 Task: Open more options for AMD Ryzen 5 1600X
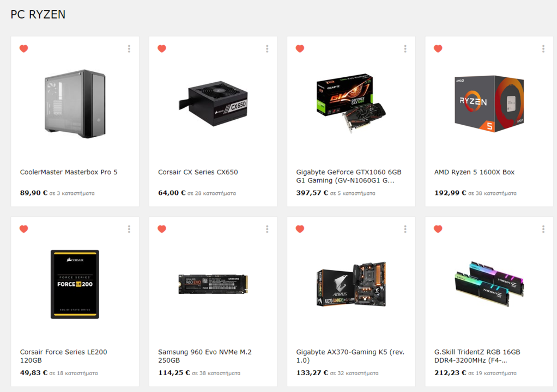click(543, 49)
